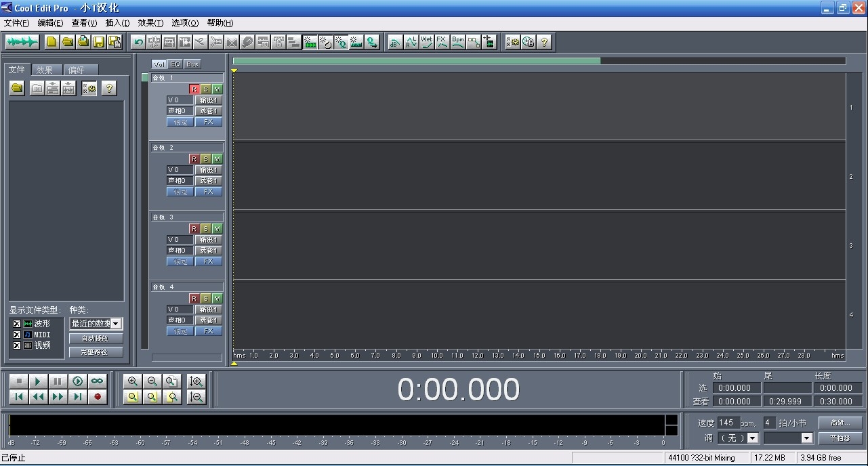Click the 自动播放 button
This screenshot has width=868, height=466.
point(96,338)
